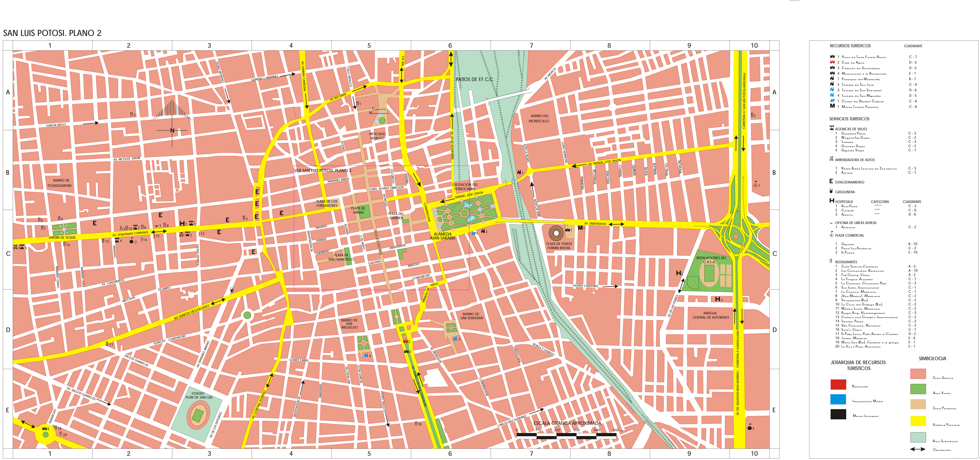Click the M1 museum marker on Av. Universidad
Screen dimensions: 980x460
(x=581, y=228)
